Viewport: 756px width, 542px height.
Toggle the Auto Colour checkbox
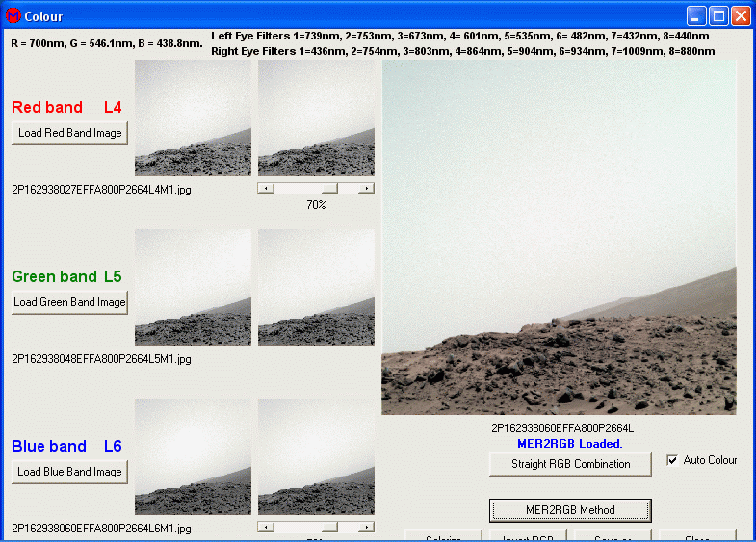tap(672, 460)
